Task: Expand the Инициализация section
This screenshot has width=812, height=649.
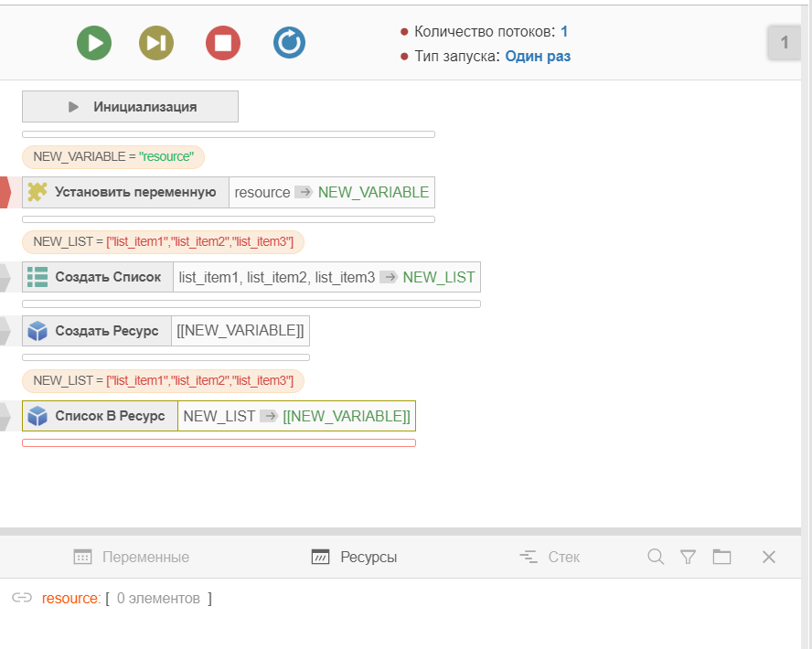Action: coord(130,107)
